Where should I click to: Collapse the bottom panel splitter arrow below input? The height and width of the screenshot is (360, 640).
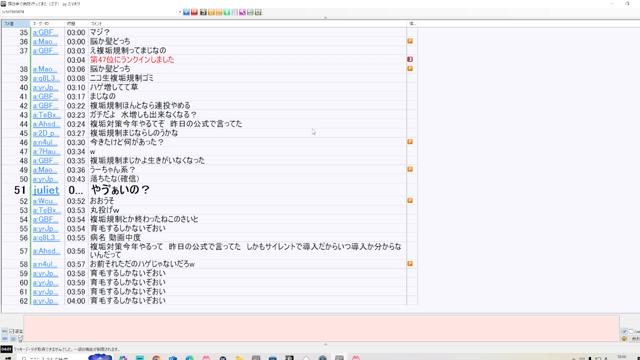325,344
